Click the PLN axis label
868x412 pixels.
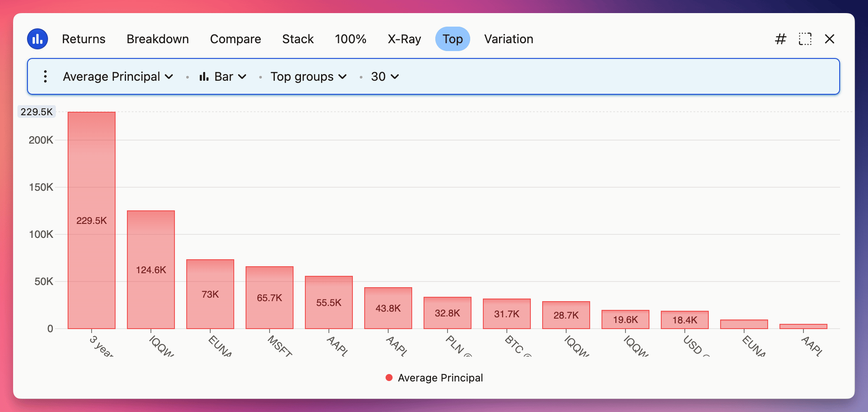click(459, 346)
